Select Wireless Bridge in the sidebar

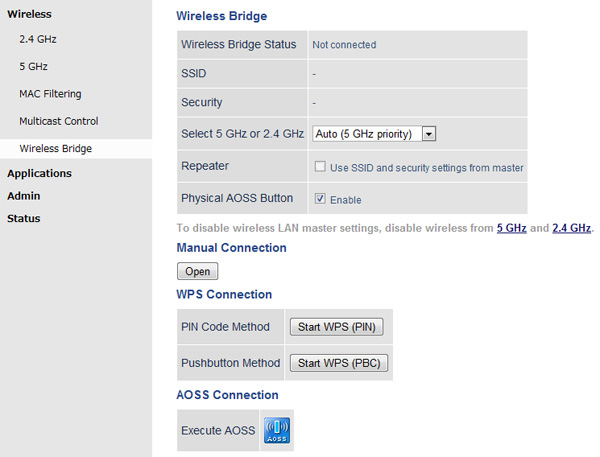[55, 148]
